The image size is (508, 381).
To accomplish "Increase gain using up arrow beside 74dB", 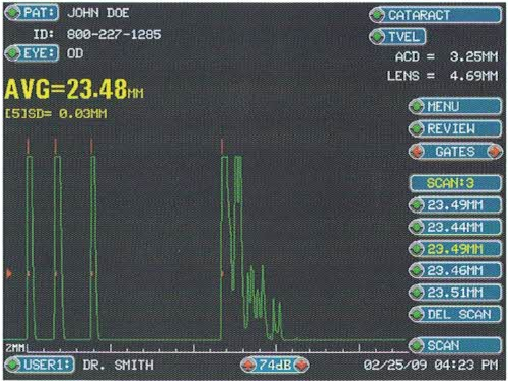I will point(248,365).
